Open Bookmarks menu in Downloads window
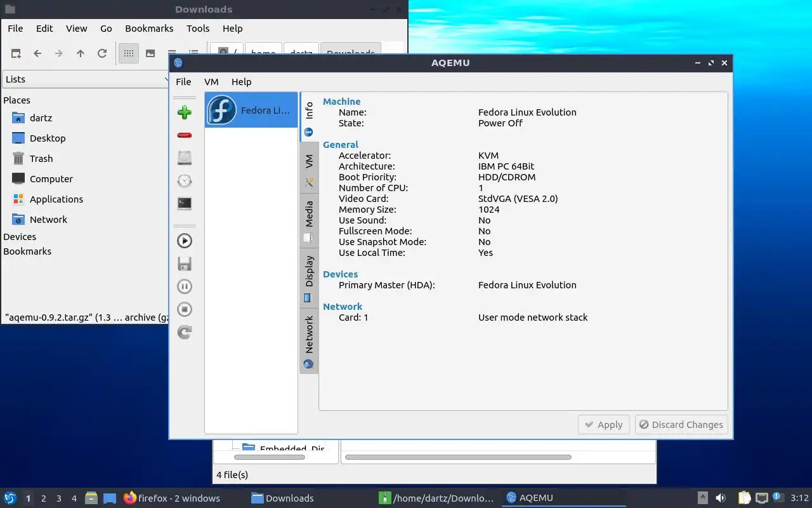812x508 pixels. coord(149,28)
